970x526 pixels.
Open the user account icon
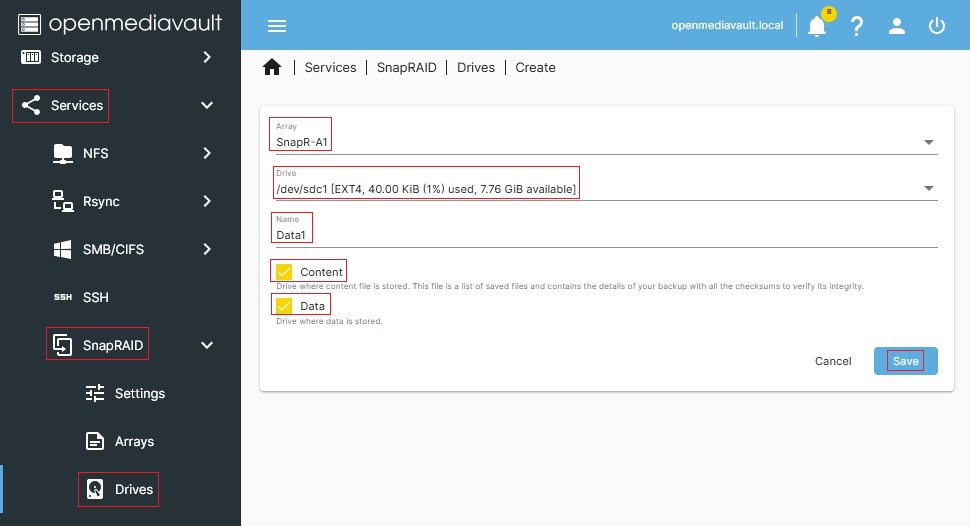tap(897, 27)
